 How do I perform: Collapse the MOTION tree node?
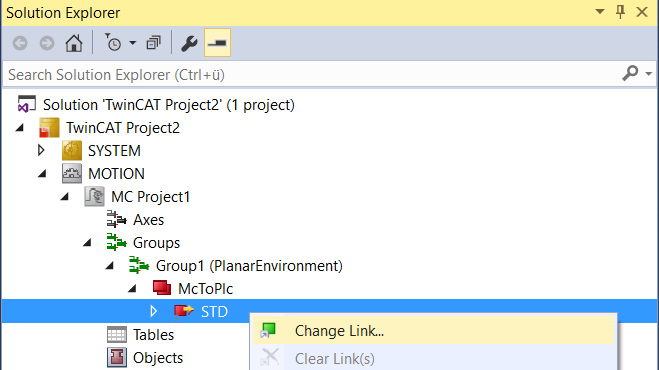tap(42, 173)
